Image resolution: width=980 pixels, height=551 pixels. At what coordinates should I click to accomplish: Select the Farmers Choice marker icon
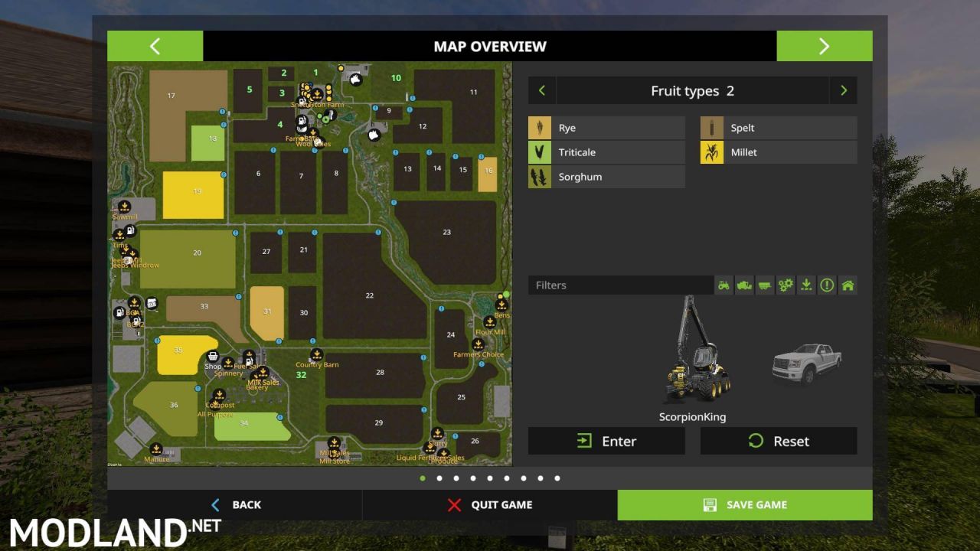pos(478,344)
